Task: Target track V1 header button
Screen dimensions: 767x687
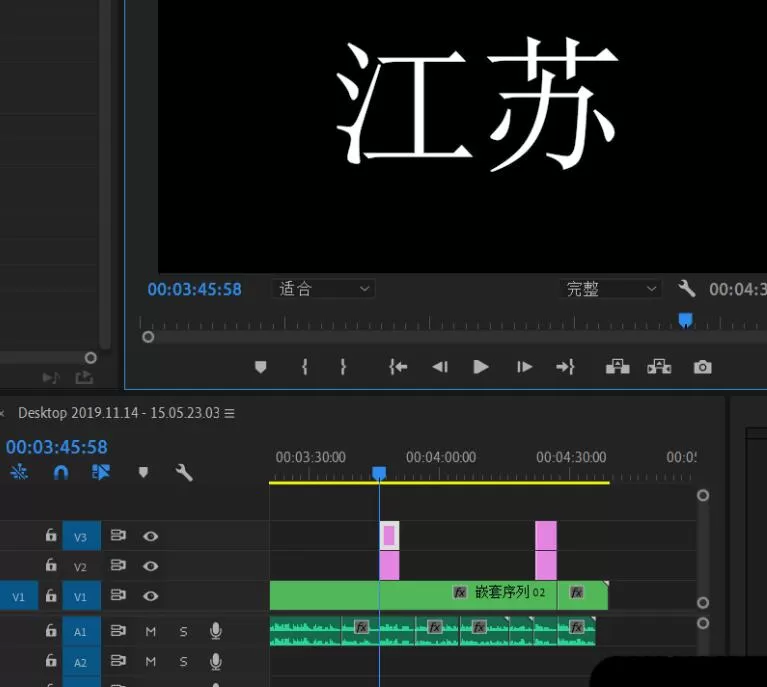Action: [81, 596]
